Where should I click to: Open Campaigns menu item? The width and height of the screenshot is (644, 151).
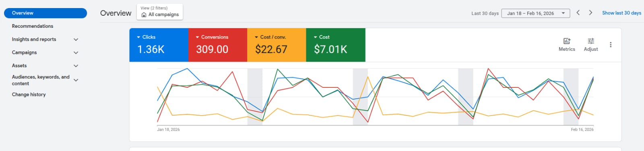[25, 53]
